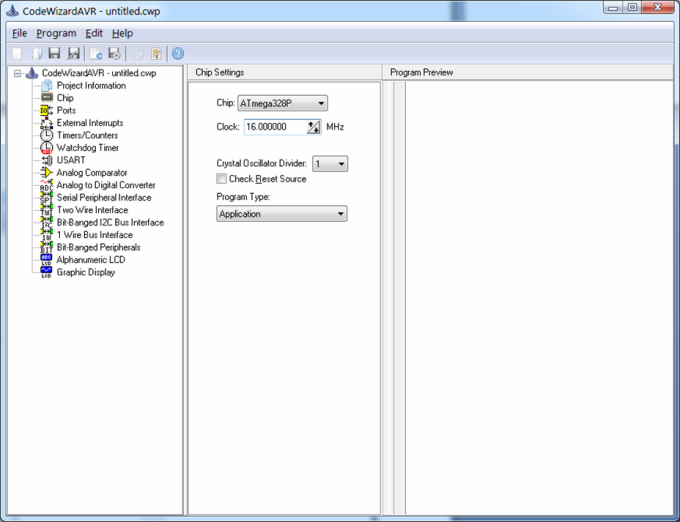Viewport: 680px width, 522px height.
Task: Click the Paste clipboard toolbar icon
Action: point(156,53)
